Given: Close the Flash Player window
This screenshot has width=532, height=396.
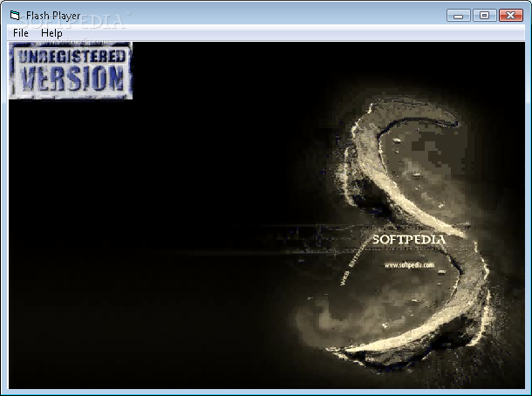Looking at the screenshot, I should 510,16.
